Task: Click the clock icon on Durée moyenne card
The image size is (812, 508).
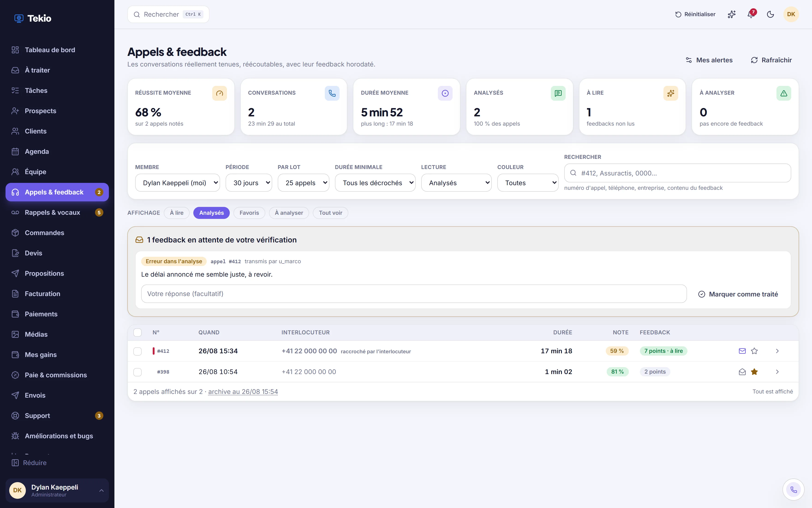Action: pos(445,93)
